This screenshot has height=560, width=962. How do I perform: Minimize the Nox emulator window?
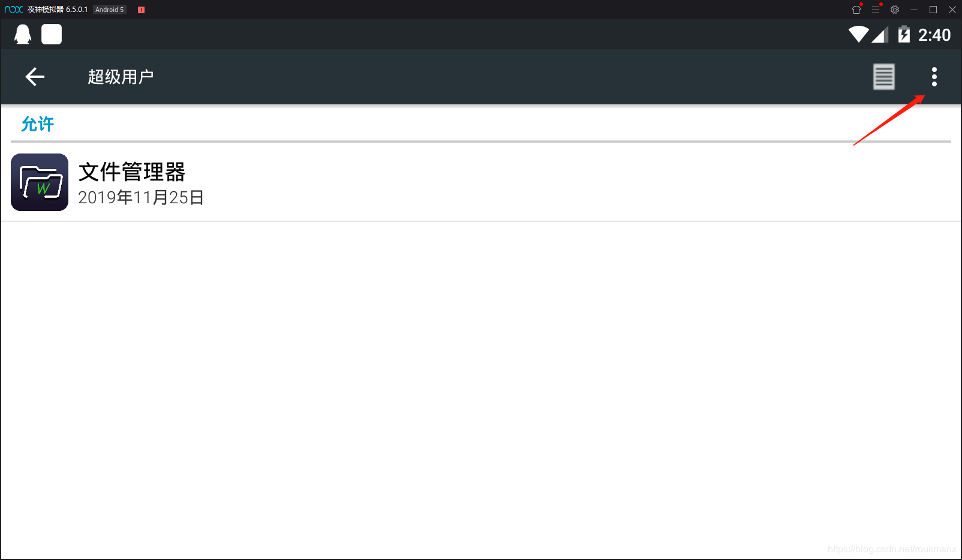tap(914, 10)
